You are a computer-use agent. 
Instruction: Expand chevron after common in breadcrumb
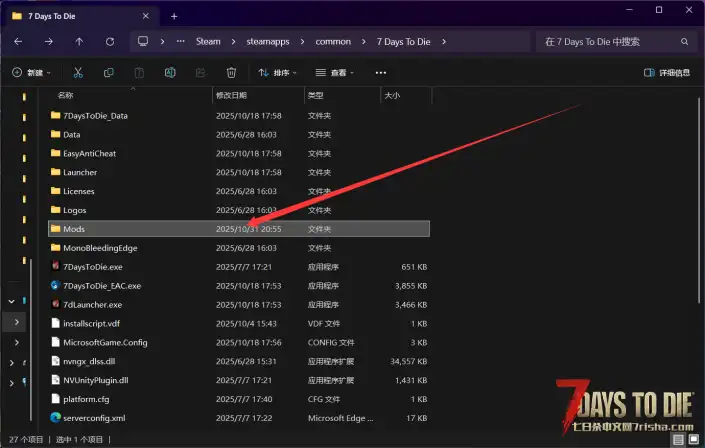[x=363, y=41]
